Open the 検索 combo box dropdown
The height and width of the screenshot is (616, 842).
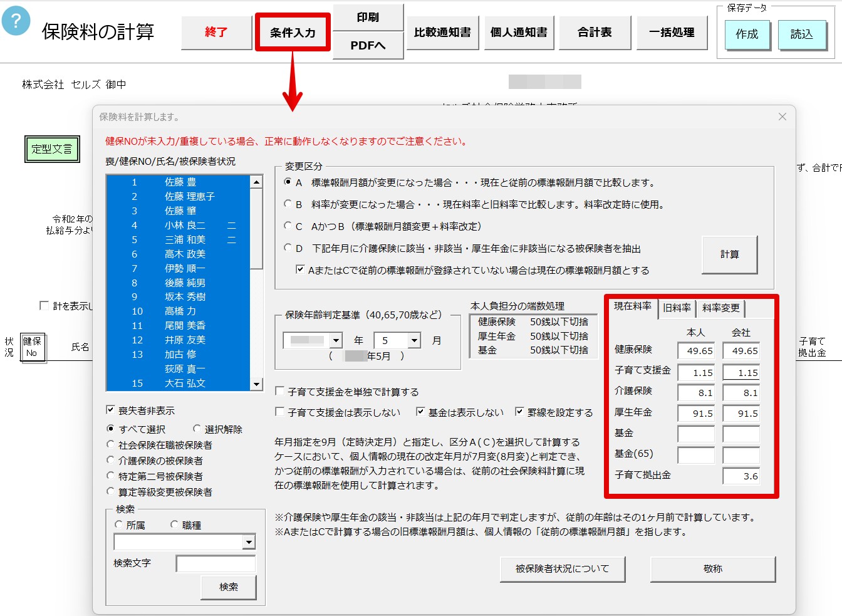(249, 542)
